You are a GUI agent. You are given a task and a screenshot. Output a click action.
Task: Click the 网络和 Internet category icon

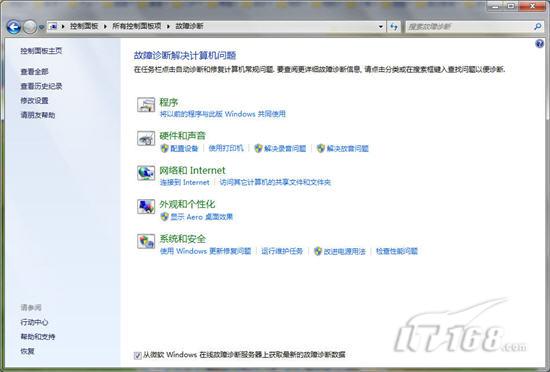click(x=146, y=173)
